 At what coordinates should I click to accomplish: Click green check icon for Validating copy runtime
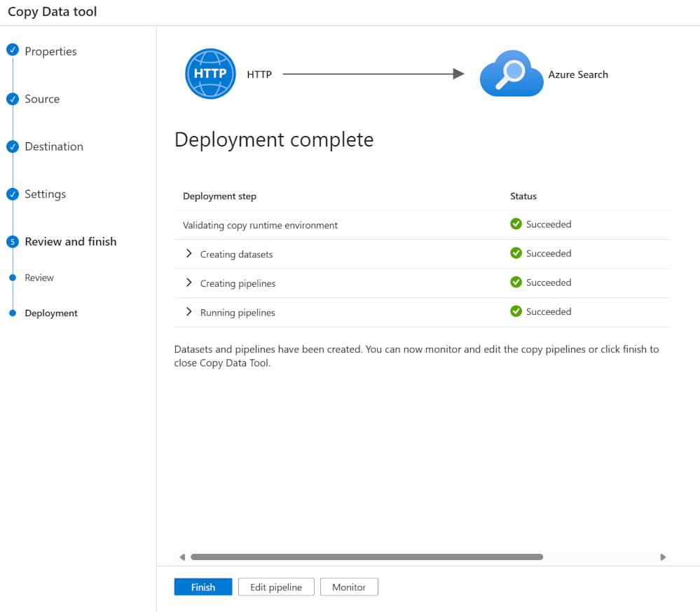click(x=516, y=224)
